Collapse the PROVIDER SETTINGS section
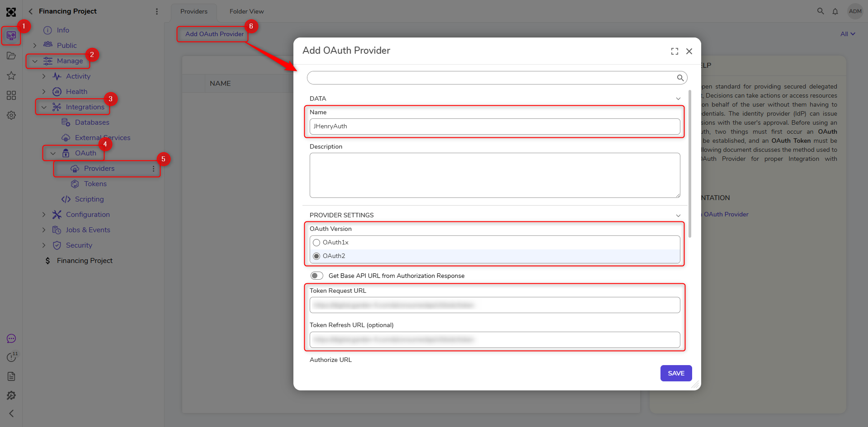 coord(678,216)
